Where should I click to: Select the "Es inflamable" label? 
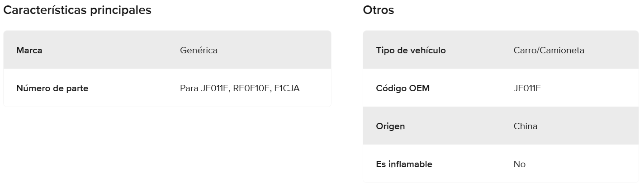(x=404, y=164)
